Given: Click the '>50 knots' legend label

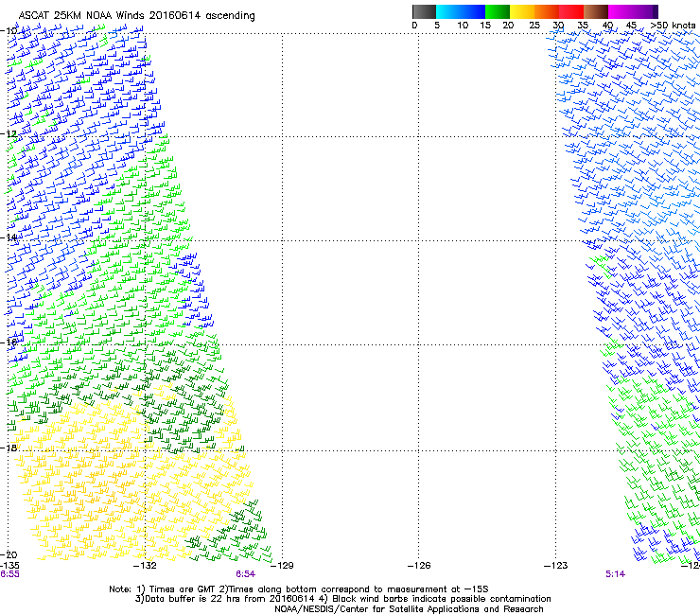Looking at the screenshot, I should [x=673, y=26].
